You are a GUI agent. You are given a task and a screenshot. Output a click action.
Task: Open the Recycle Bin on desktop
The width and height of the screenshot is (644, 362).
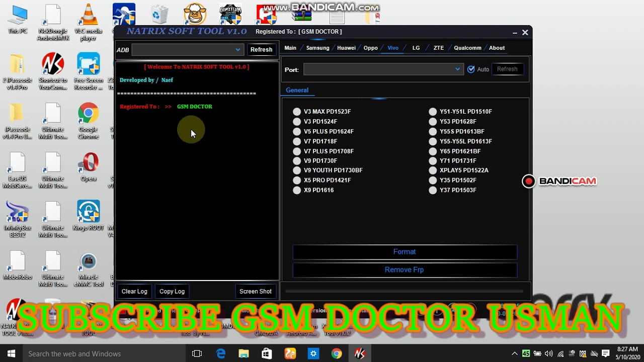[x=159, y=14]
